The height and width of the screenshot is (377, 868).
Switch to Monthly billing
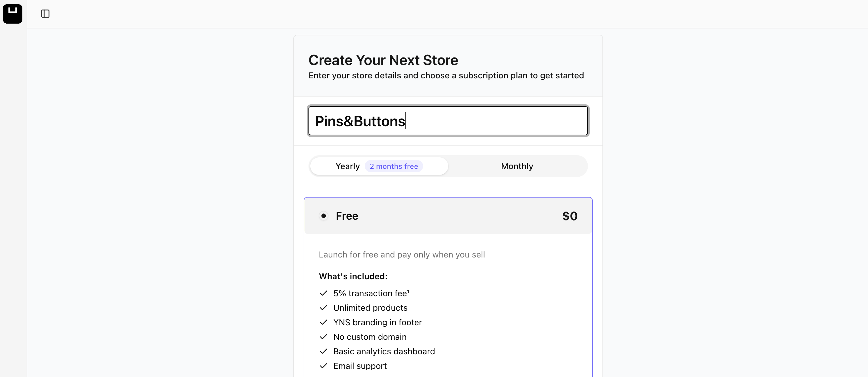pos(517,166)
